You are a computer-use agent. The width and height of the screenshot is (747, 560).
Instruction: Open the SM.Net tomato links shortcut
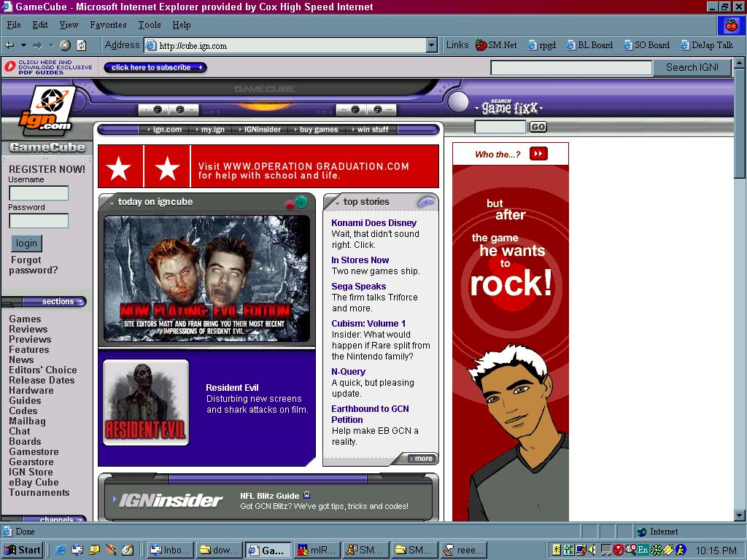click(x=496, y=45)
